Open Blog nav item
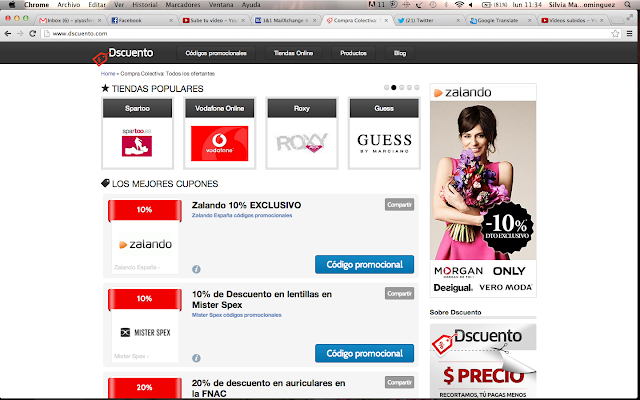The width and height of the screenshot is (640, 400). point(400,53)
